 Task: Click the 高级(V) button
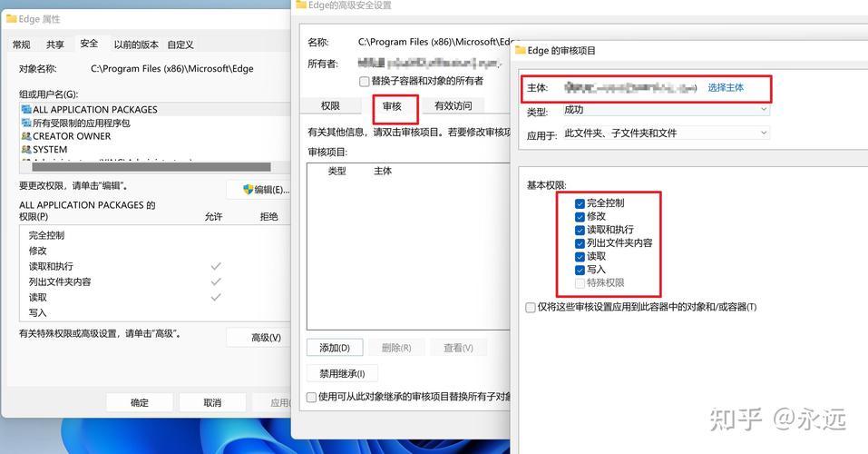(259, 337)
